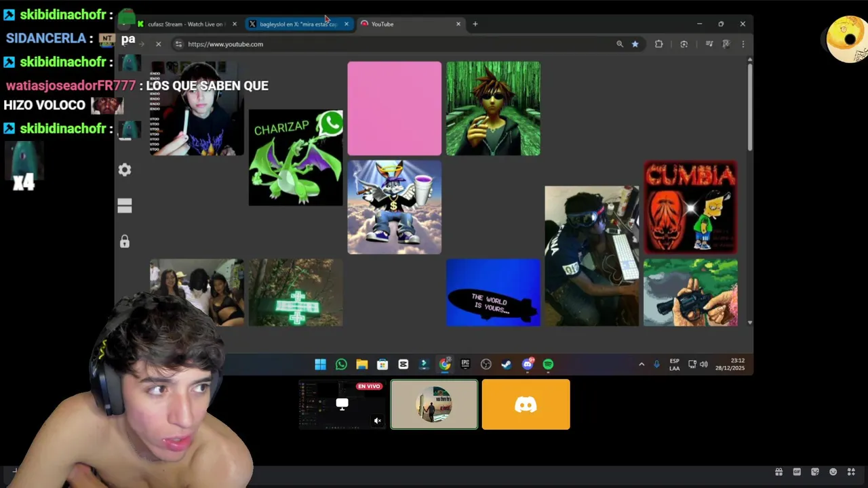868x488 pixels.
Task: Expand the hidden system tray icons chevron
Action: 642,365
